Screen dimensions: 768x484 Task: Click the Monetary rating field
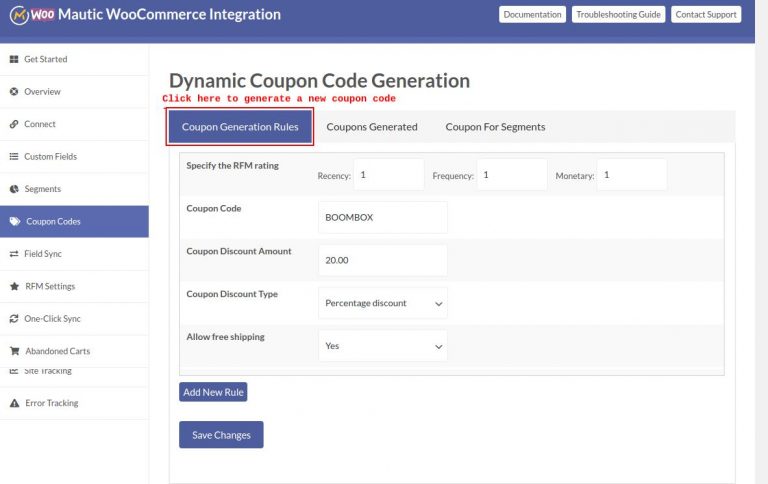pos(632,175)
